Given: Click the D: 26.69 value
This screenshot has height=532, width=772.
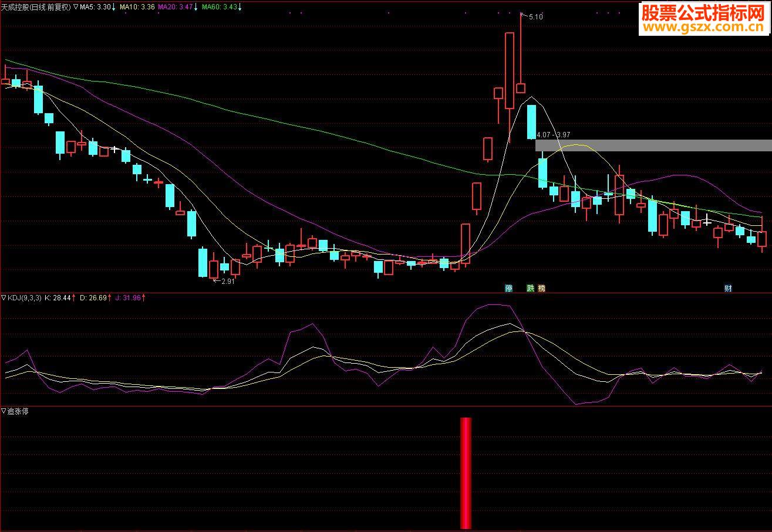Looking at the screenshot, I should click(93, 298).
